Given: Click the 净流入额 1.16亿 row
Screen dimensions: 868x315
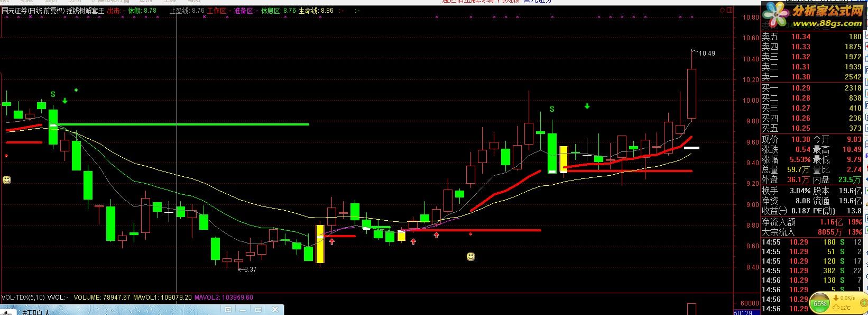Looking at the screenshot, I should pyautogui.click(x=811, y=222).
